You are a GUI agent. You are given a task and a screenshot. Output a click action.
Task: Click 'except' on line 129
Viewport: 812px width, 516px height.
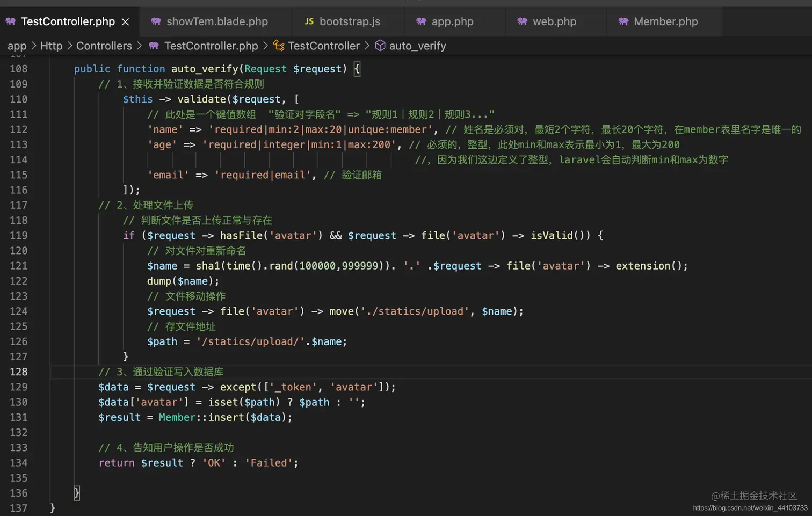pos(238,387)
